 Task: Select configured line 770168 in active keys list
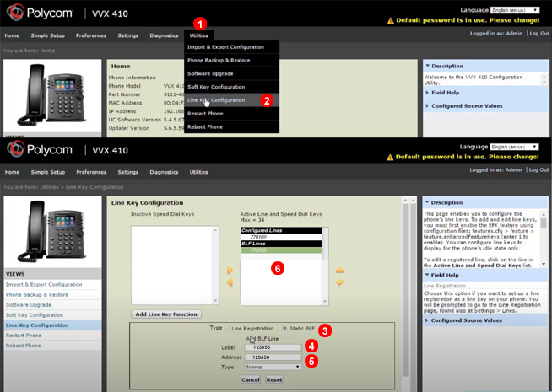[281, 237]
